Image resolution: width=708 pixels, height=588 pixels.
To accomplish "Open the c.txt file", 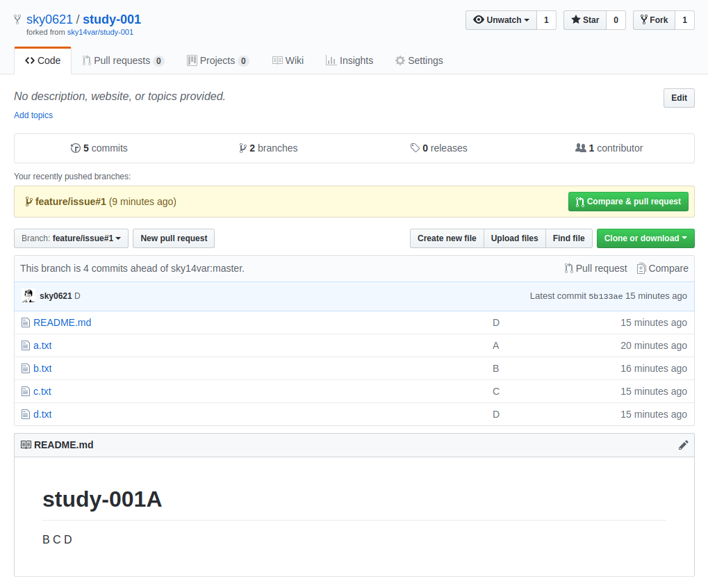I will [x=42, y=391].
